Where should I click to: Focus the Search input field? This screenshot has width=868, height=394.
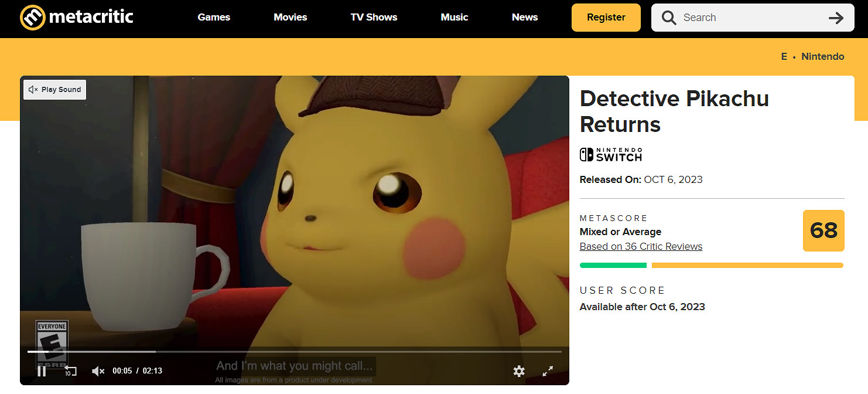point(750,18)
